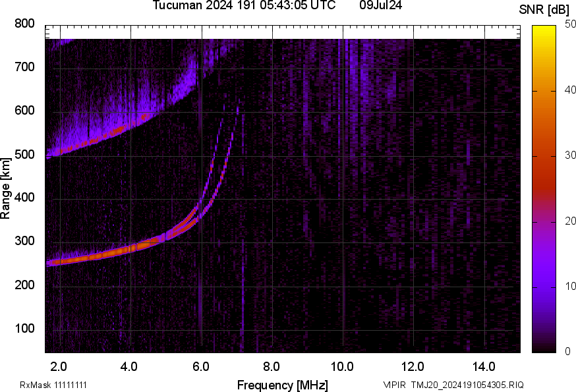Screen dimensions: 576x392
Task: Click the colorbar tick label '30'
Action: click(x=570, y=155)
